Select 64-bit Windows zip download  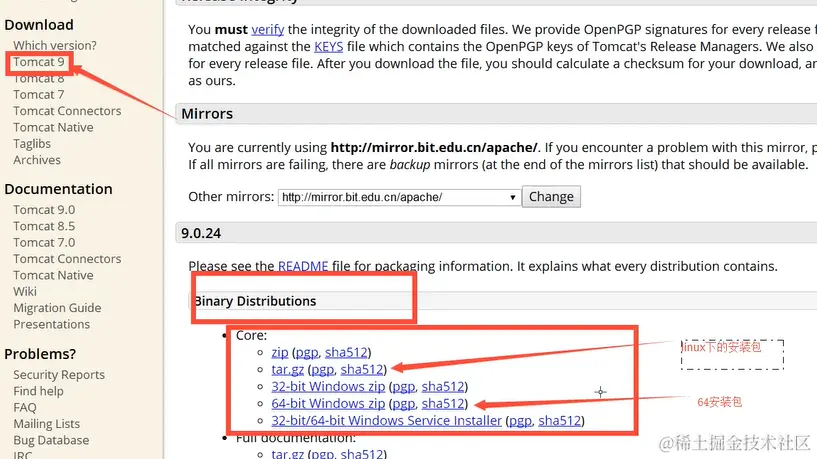(x=328, y=403)
